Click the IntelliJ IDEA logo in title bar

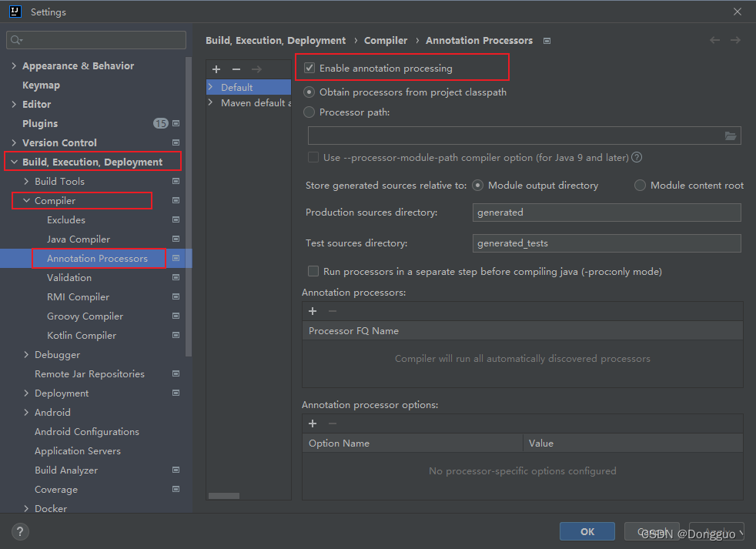point(15,11)
